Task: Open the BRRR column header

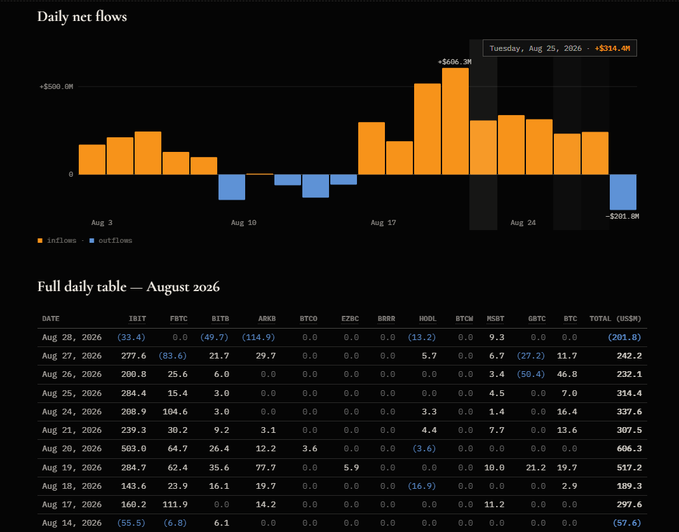Action: pos(386,319)
